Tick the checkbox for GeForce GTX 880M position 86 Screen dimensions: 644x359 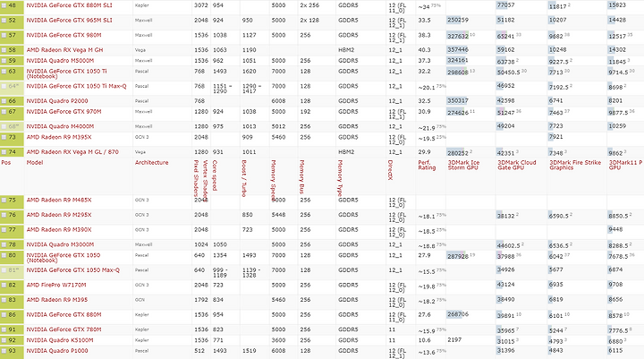pos(4,315)
